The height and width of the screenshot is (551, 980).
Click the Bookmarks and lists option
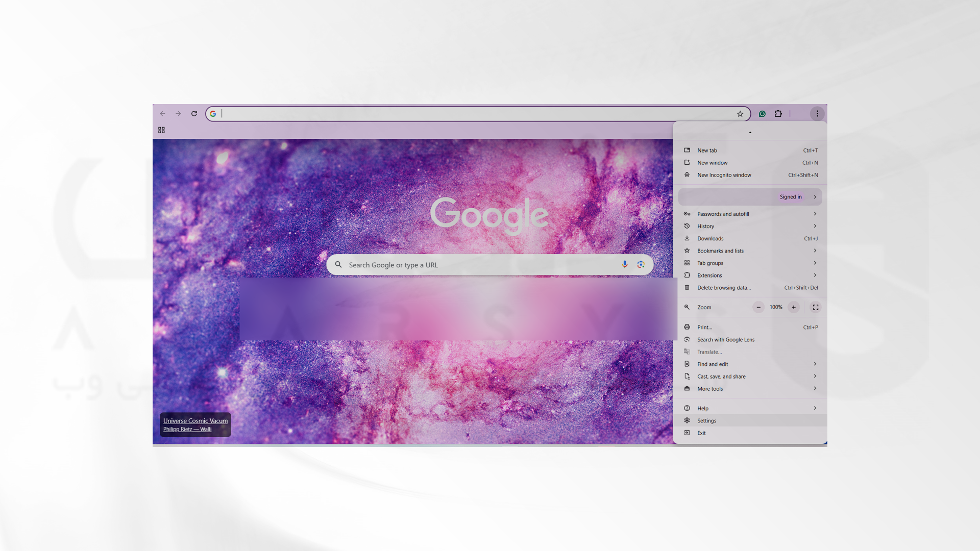pyautogui.click(x=750, y=251)
